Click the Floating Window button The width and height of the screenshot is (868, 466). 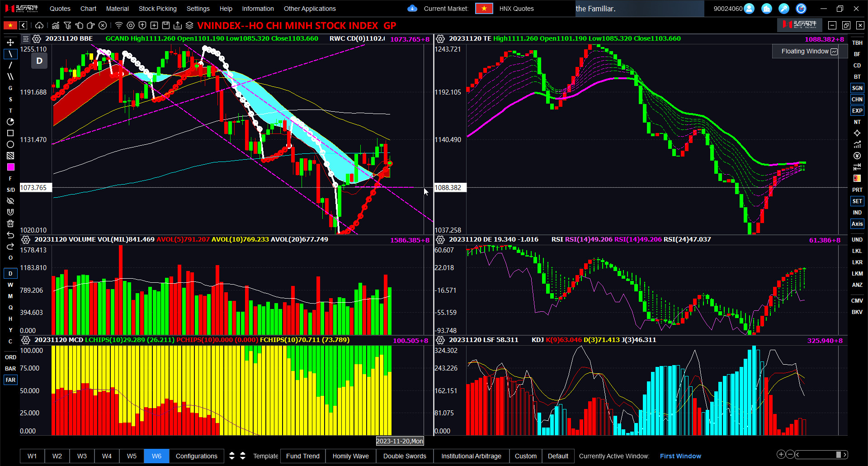(809, 51)
